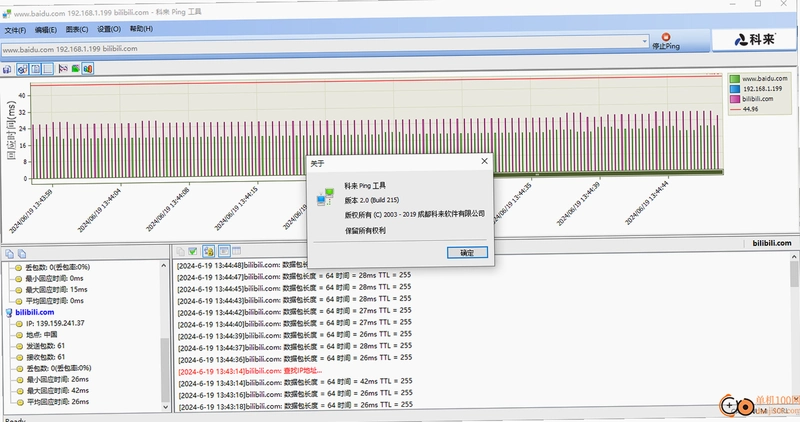Viewport: 800px width, 422px height.
Task: Select the 发送包数: 61 tree row
Action: [45, 346]
